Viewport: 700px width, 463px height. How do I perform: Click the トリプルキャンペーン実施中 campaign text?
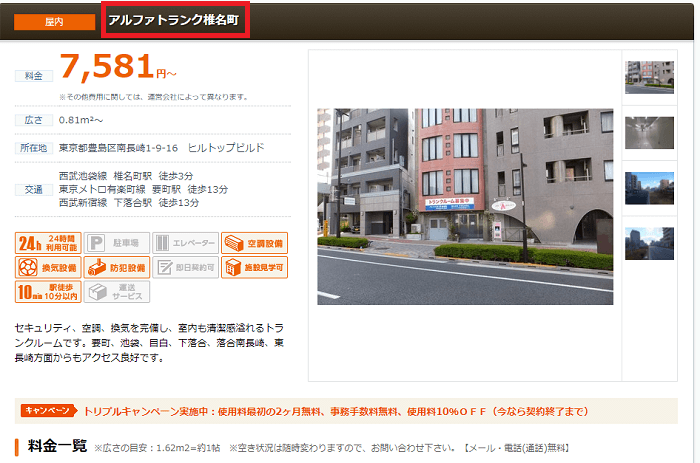click(336, 411)
